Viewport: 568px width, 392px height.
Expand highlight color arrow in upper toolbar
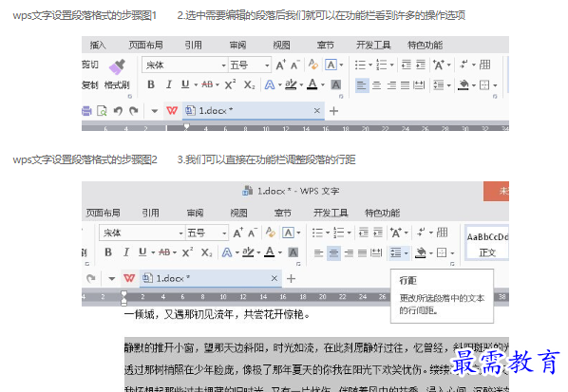[301, 85]
